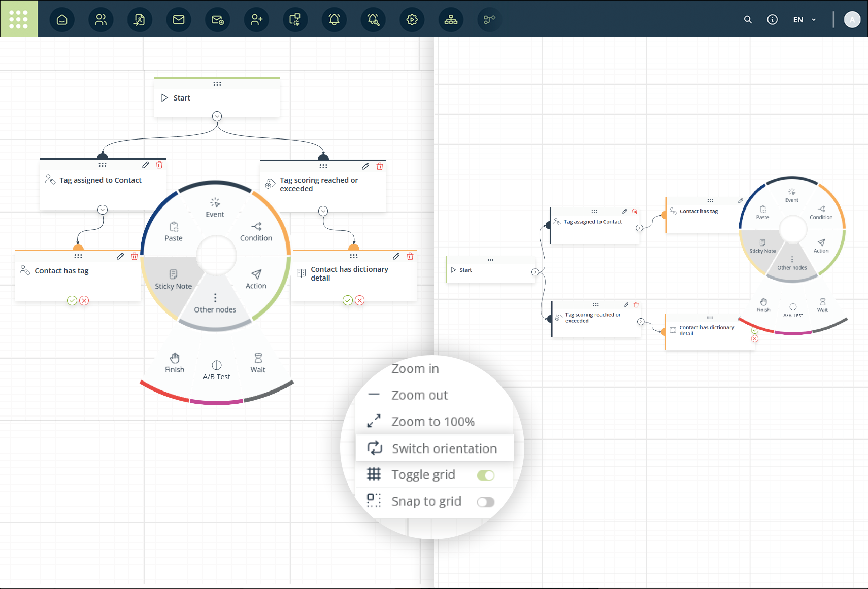
Task: Expand Tag scoring reached output connector
Action: coord(323,211)
